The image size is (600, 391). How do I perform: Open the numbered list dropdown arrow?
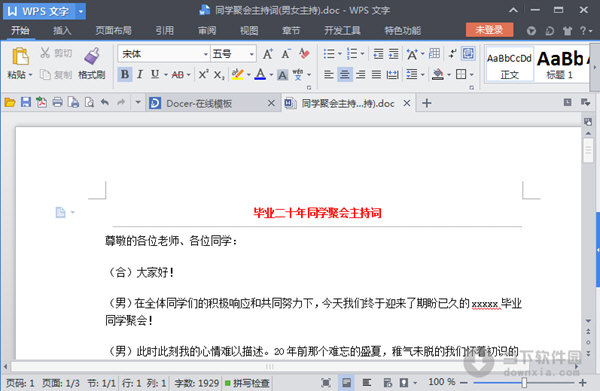(362, 54)
